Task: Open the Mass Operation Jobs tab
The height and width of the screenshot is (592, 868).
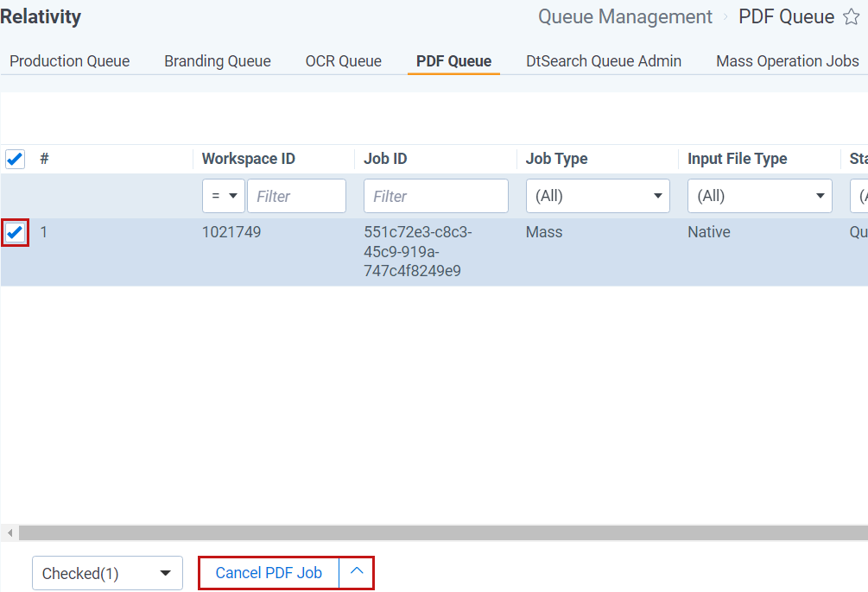Action: click(x=787, y=61)
